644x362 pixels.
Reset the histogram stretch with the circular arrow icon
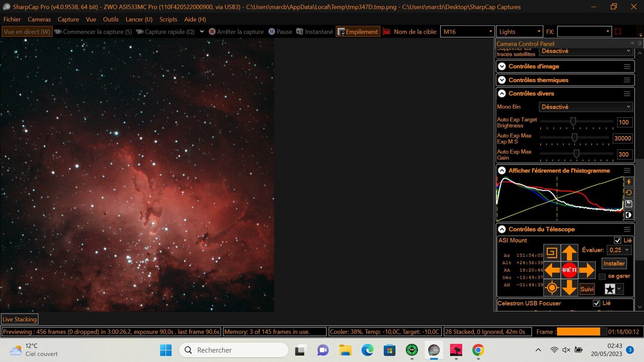click(x=629, y=192)
